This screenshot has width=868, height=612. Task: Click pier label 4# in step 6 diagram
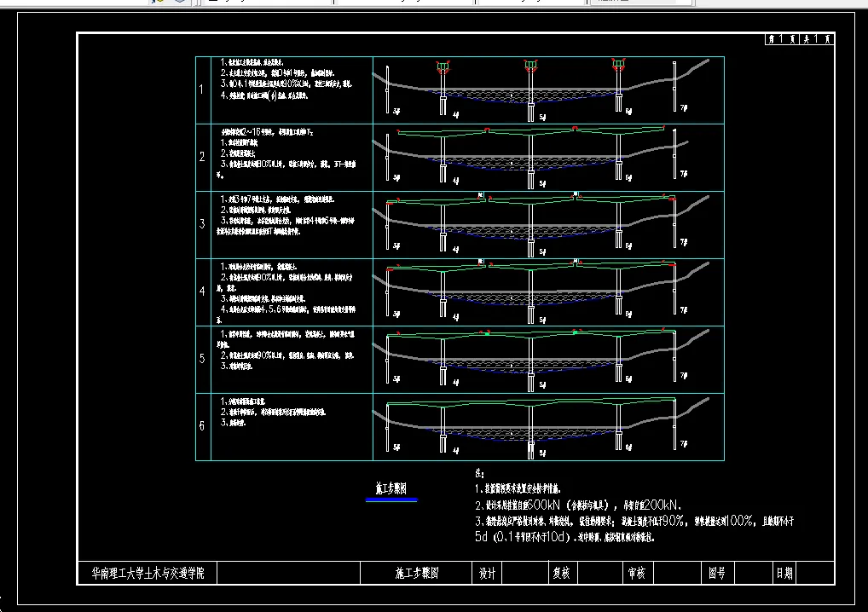pyautogui.click(x=455, y=451)
